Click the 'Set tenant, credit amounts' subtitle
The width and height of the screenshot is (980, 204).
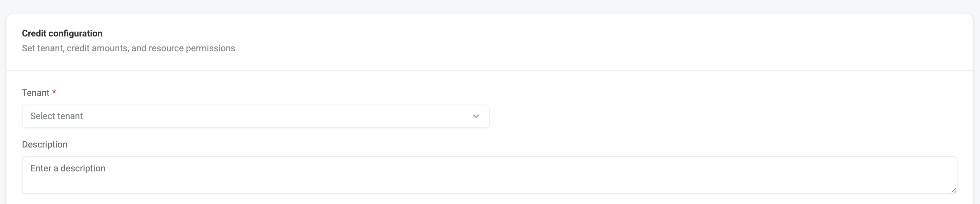[x=128, y=48]
